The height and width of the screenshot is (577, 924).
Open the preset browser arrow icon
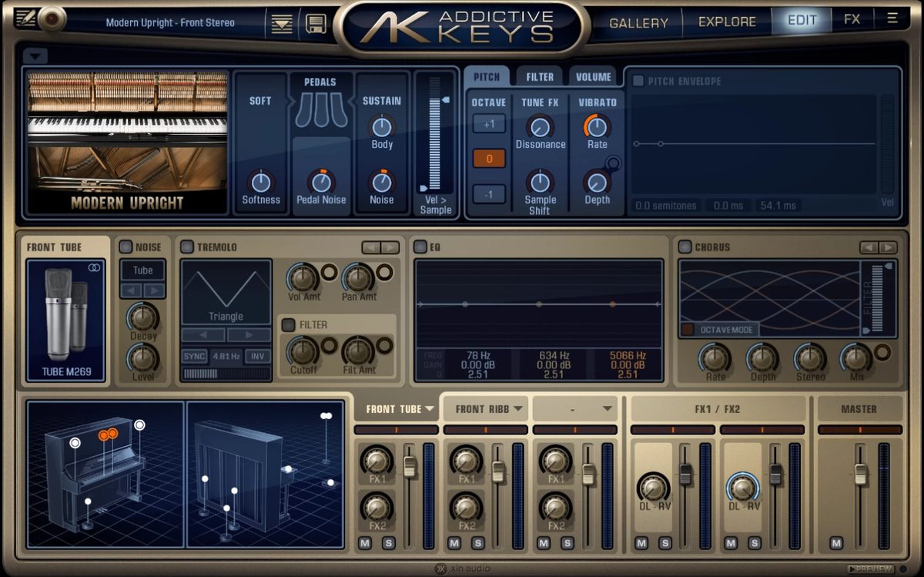coord(283,23)
